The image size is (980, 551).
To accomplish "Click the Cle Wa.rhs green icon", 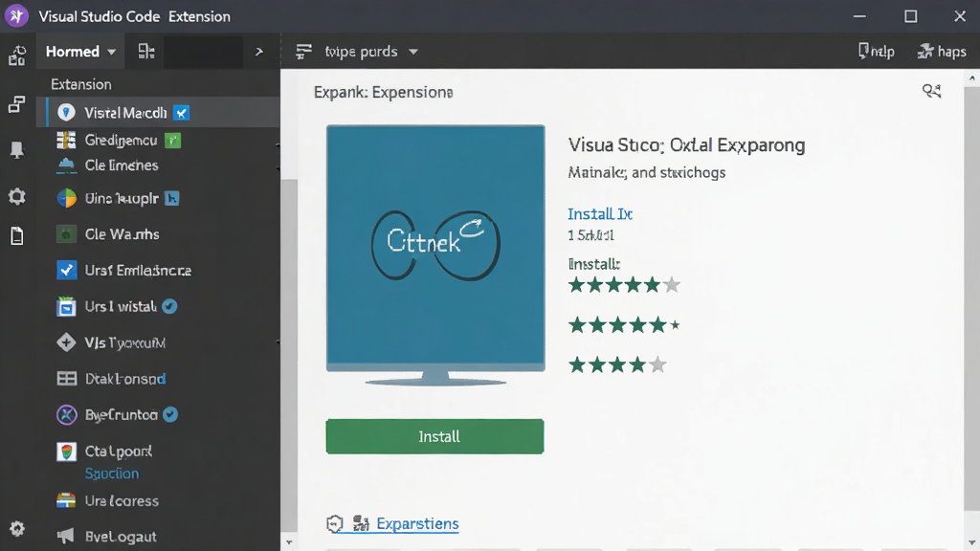I will (x=66, y=234).
